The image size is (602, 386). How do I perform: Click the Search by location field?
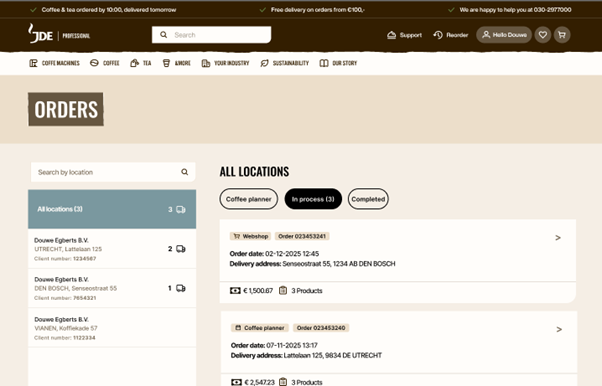coord(113,172)
